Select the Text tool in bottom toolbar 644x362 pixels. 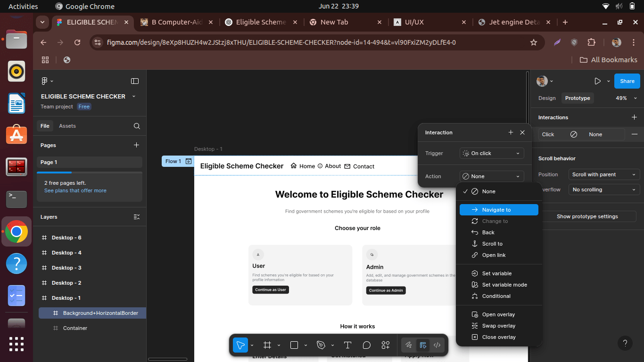coord(347,345)
